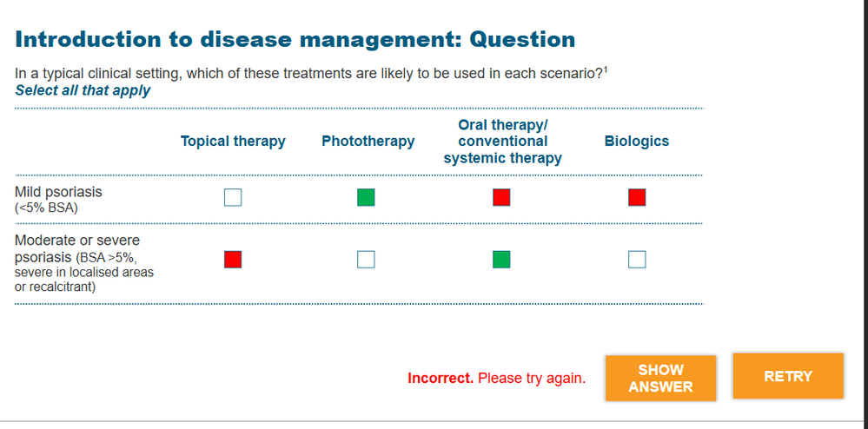Click the RETRY button
This screenshot has height=429, width=868.
click(x=787, y=376)
